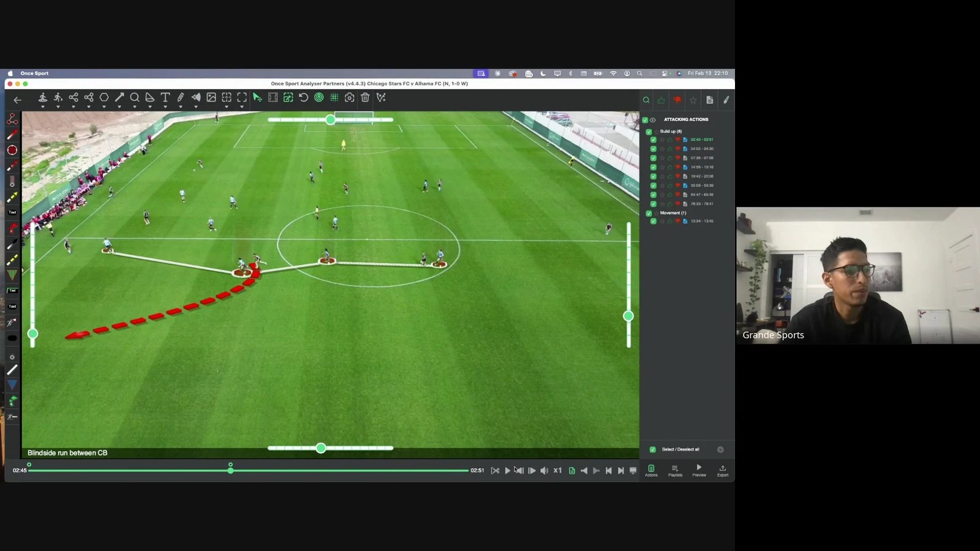
Task: Select the arrow drawing tool
Action: point(119,97)
